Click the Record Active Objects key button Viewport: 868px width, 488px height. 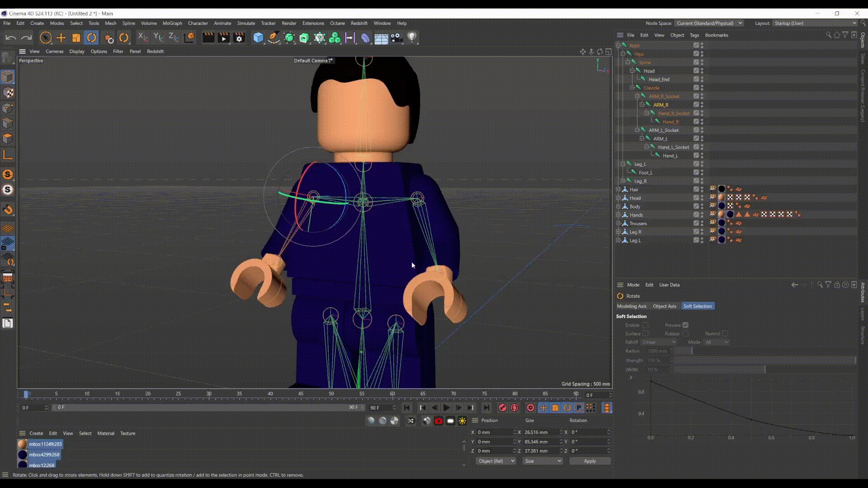[502, 408]
